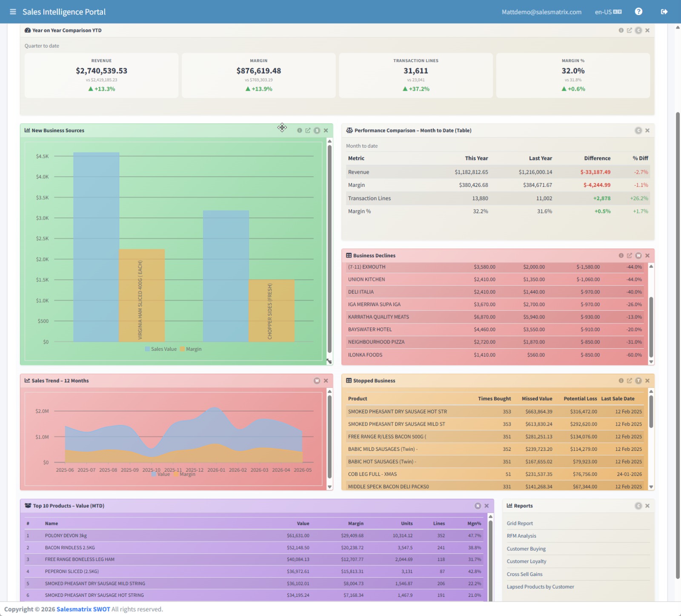Click the Stopped Business scroll-down arrow

click(651, 487)
